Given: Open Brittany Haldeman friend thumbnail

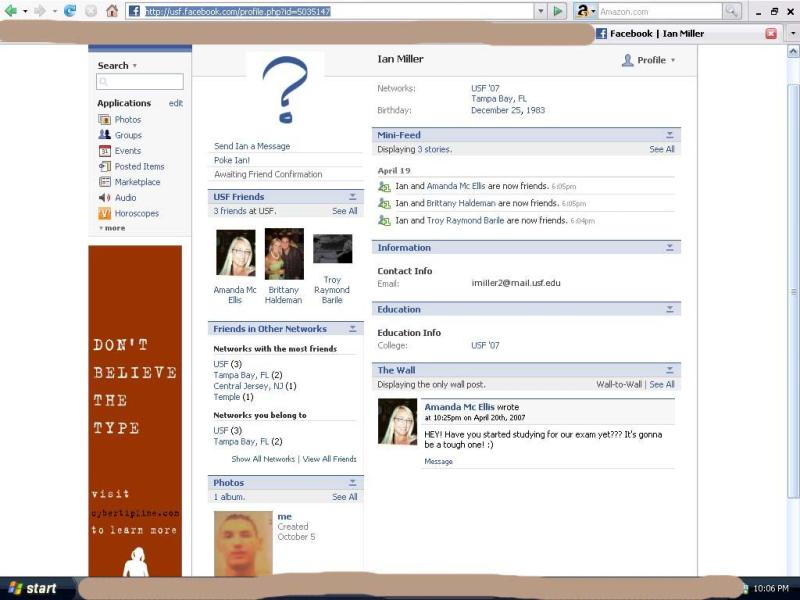Looking at the screenshot, I should coord(284,254).
